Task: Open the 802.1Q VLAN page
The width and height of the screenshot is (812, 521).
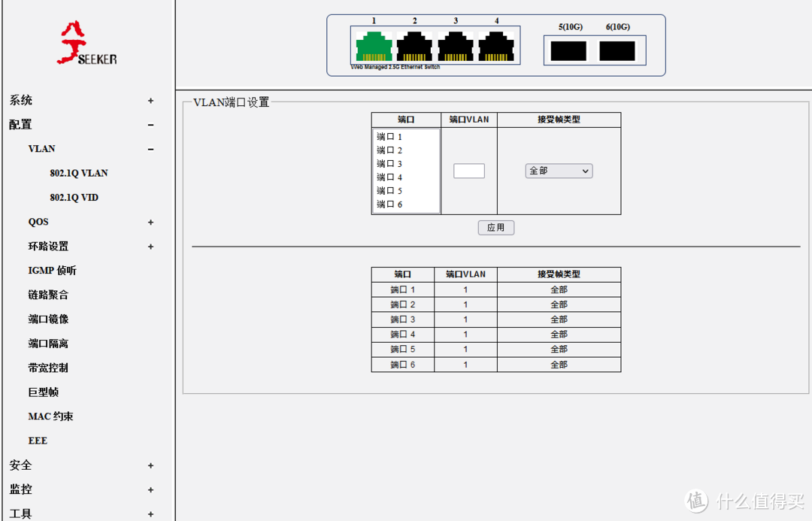Action: (x=79, y=173)
